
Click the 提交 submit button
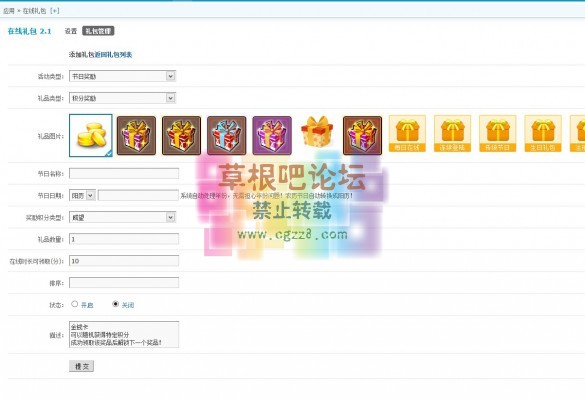click(81, 366)
